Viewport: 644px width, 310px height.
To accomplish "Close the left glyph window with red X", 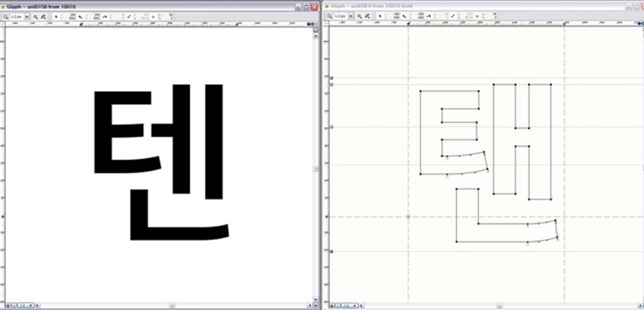I will [313, 5].
